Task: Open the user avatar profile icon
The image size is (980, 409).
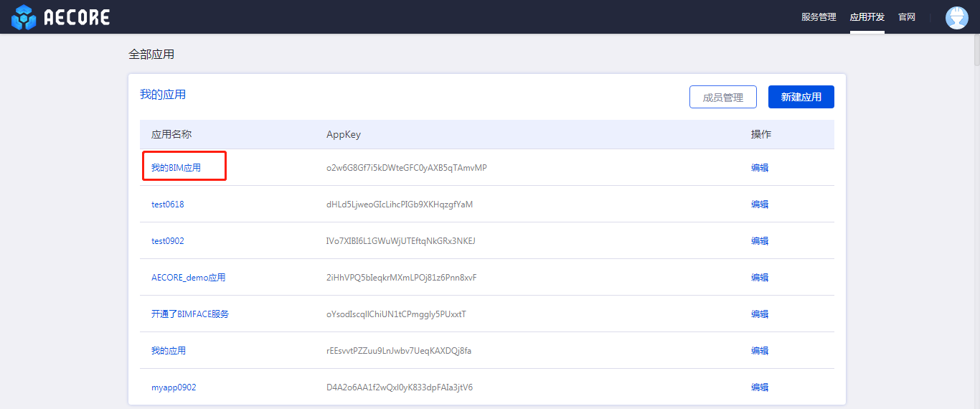Action: pos(956,17)
